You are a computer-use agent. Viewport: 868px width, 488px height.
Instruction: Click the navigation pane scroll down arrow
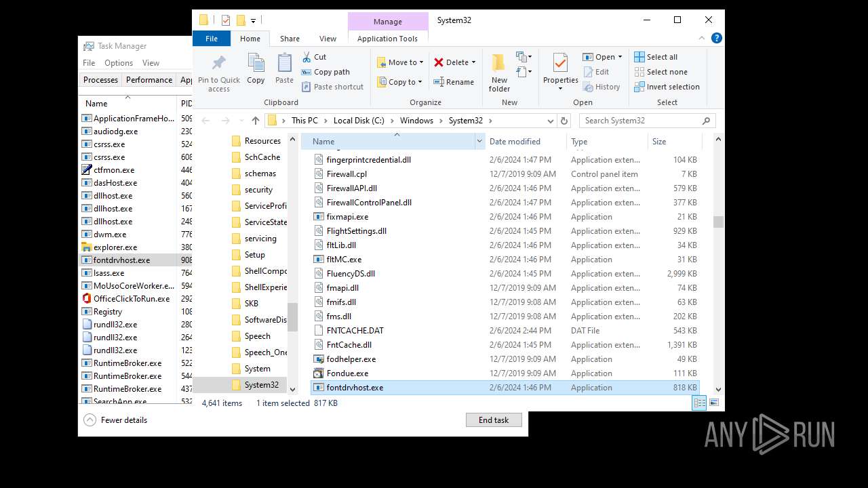click(293, 389)
